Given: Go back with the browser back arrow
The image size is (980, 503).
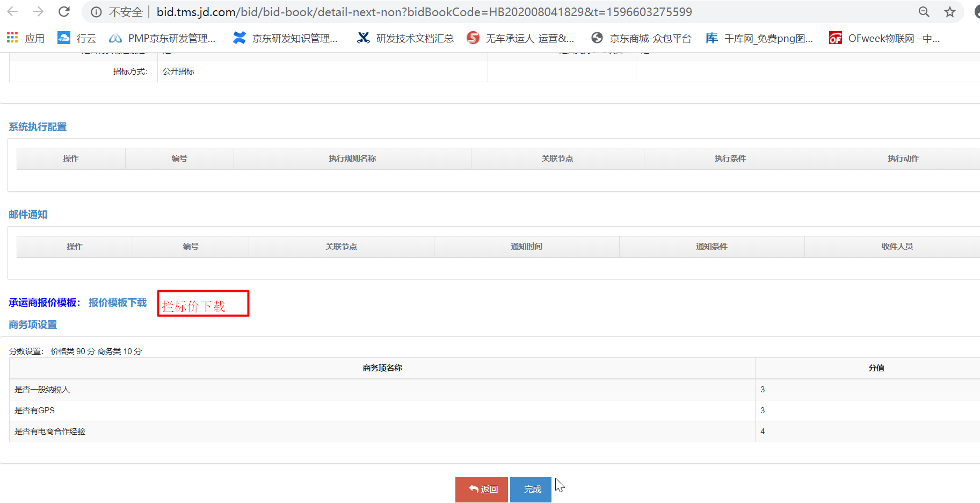Looking at the screenshot, I should pos(12,12).
